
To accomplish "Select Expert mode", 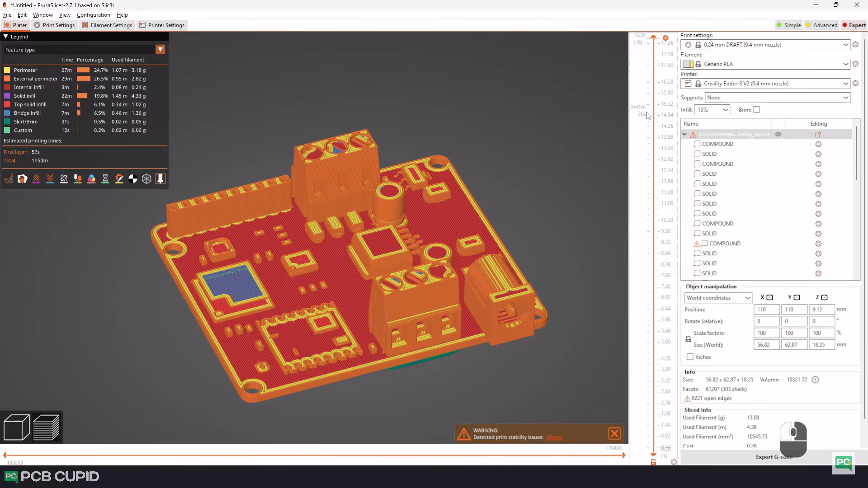I will tap(854, 25).
